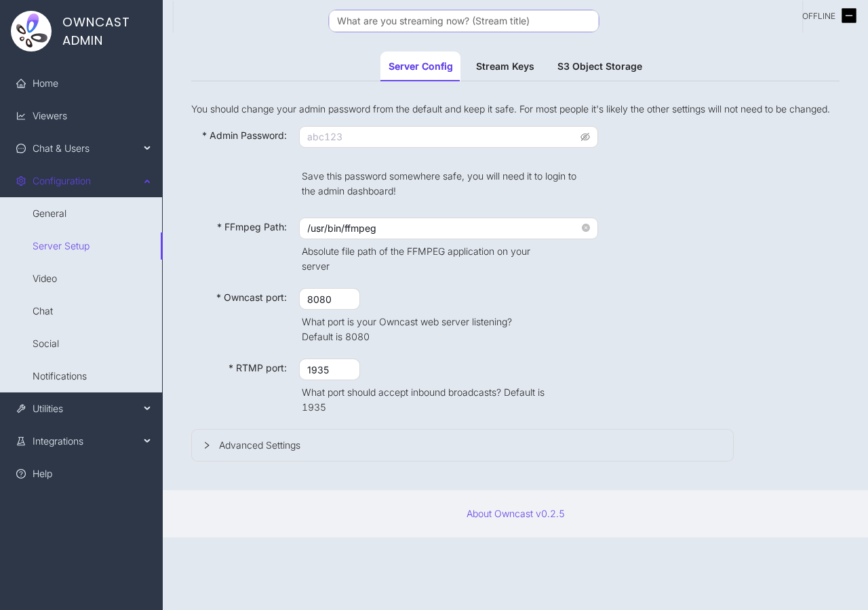Screen dimensions: 868x610
Task: Toggle admin password visibility eye icon
Action: coord(585,137)
